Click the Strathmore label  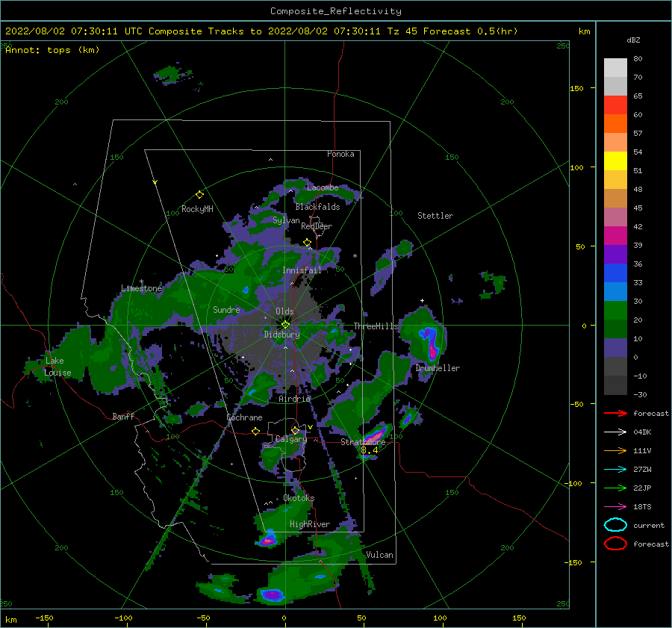tap(363, 442)
